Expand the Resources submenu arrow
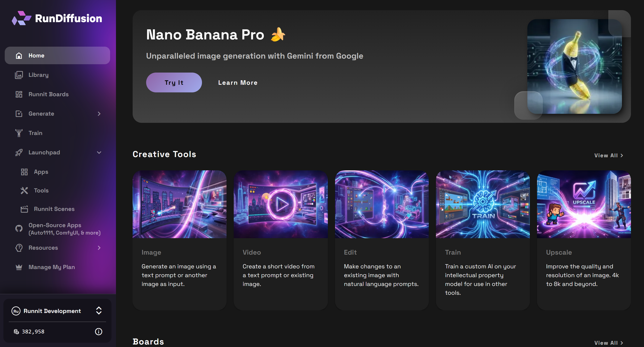The width and height of the screenshot is (644, 347). click(99, 248)
